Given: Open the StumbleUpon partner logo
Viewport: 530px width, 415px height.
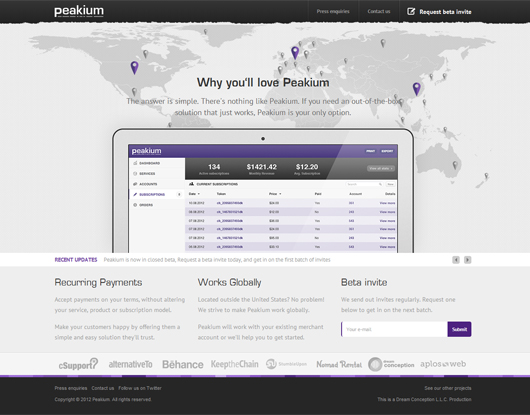Looking at the screenshot, I should 286,364.
